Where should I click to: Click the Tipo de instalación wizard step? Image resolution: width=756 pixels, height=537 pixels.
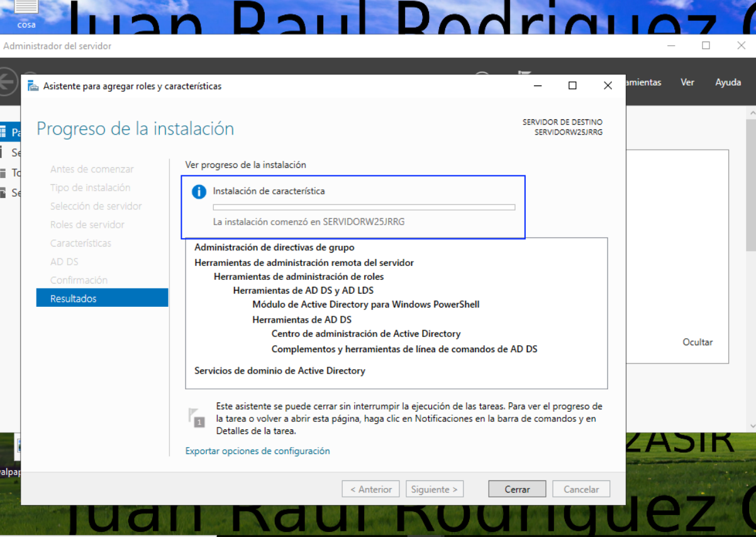pyautogui.click(x=91, y=187)
